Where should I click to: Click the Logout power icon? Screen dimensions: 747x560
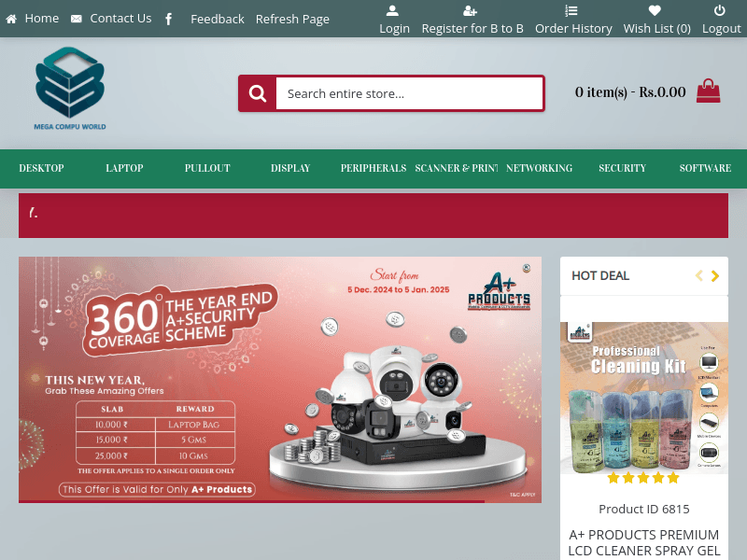coord(720,11)
